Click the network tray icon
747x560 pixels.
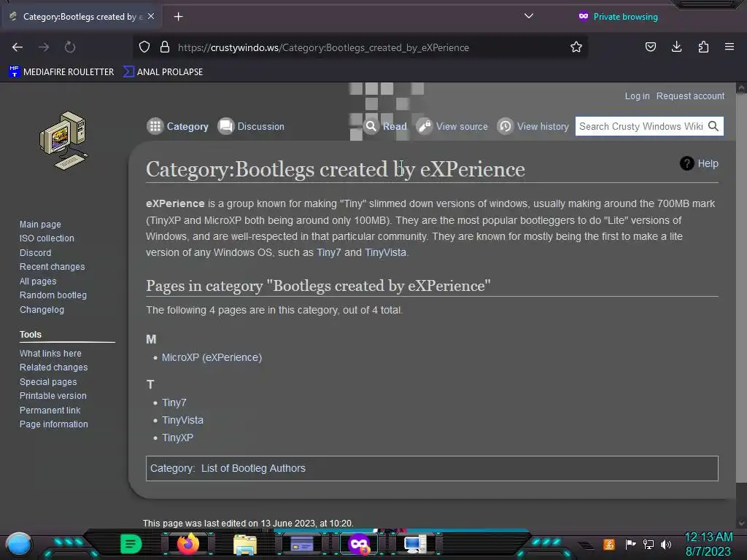click(649, 544)
